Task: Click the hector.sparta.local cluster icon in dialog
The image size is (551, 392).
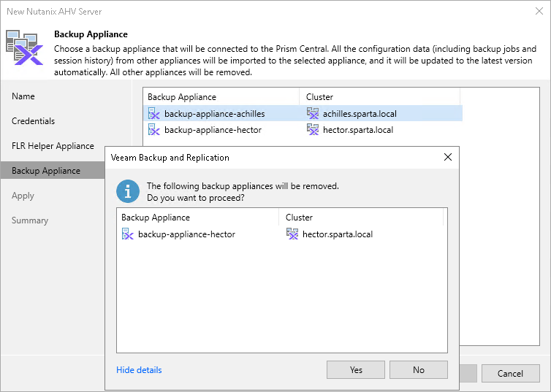Action: pyautogui.click(x=292, y=234)
